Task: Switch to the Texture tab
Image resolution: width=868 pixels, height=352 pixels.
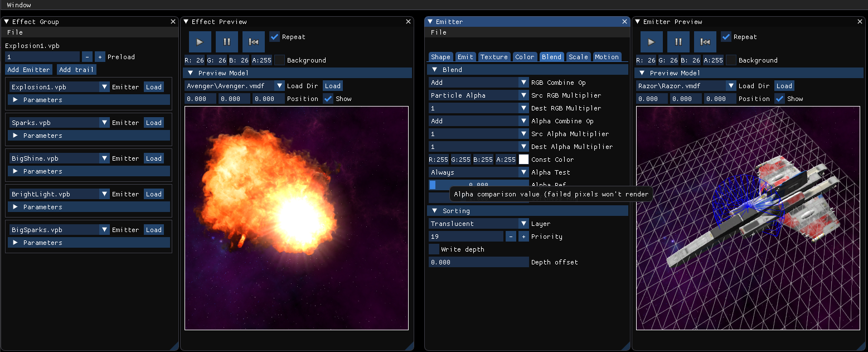Action: [494, 57]
